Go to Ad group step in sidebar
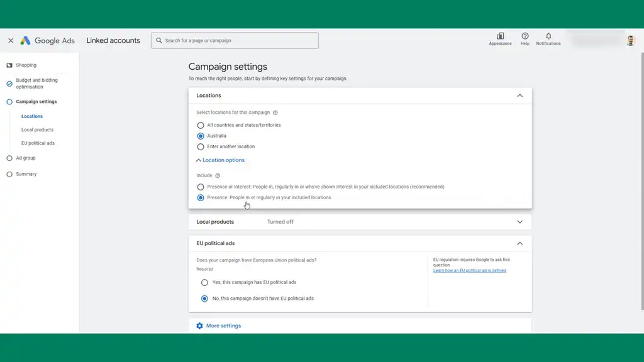 point(25,158)
